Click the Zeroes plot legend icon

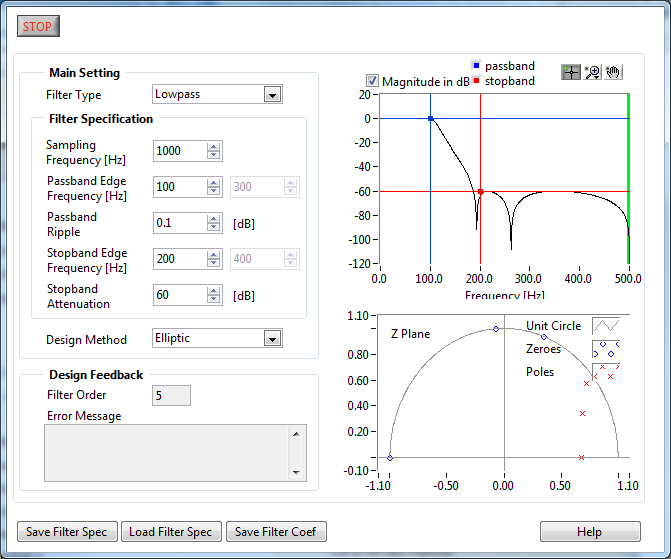[605, 349]
